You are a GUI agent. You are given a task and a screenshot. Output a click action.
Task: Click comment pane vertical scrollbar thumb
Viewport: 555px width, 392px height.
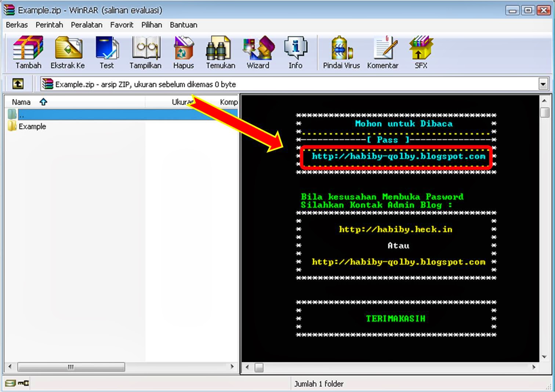click(545, 112)
